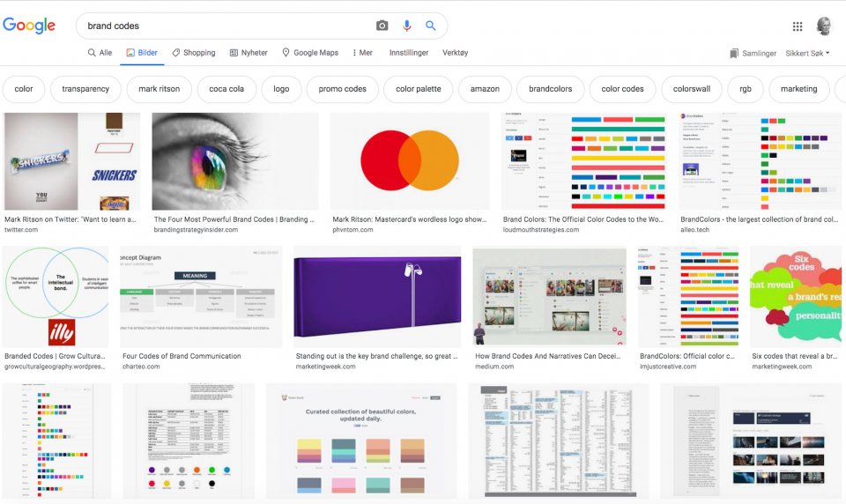Viewport: 846px width, 504px height.
Task: Apply the colorswall chip
Action: [x=692, y=89]
